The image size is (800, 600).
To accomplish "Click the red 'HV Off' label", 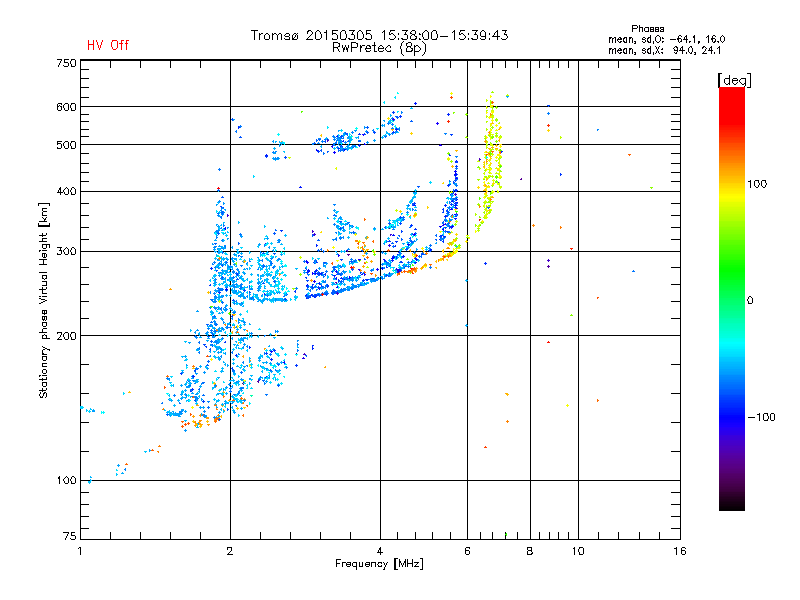I will (x=108, y=45).
